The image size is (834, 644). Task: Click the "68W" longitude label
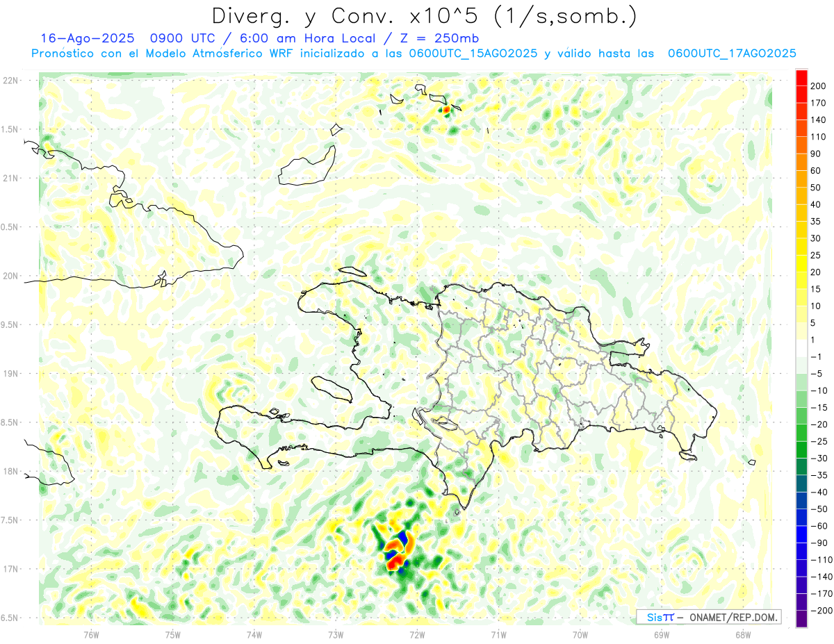[x=743, y=634]
